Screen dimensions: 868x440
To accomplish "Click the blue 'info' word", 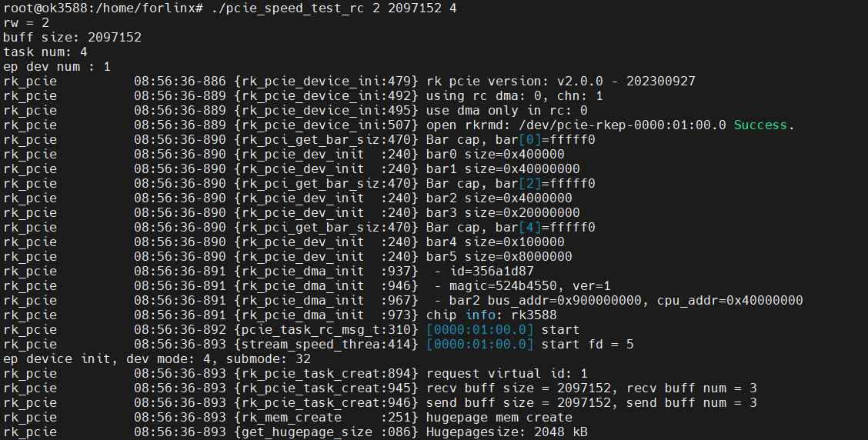I will click(480, 315).
